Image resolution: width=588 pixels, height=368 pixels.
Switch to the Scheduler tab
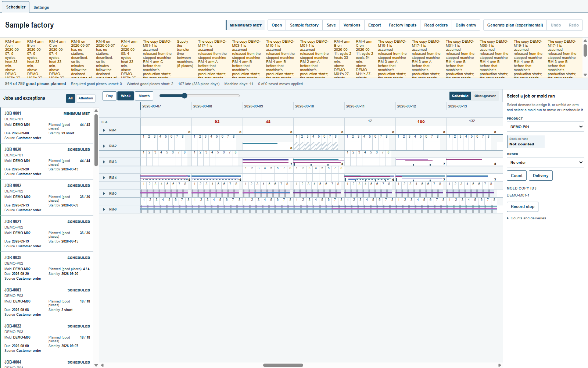16,7
